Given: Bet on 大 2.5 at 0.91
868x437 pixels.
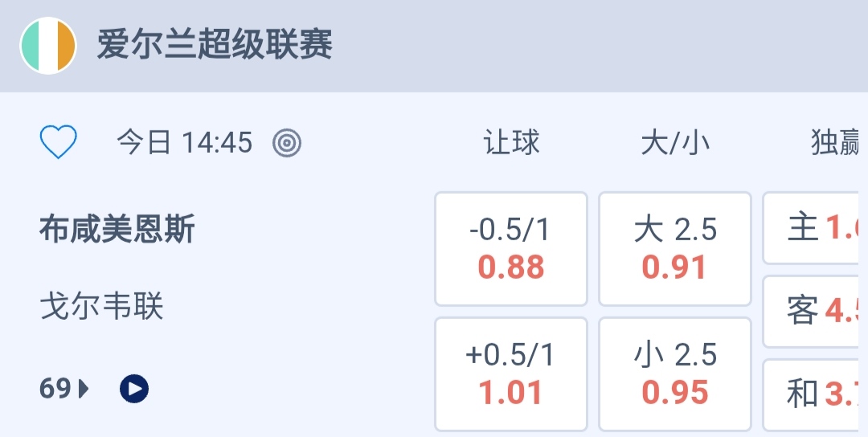Looking at the screenshot, I should tap(675, 249).
